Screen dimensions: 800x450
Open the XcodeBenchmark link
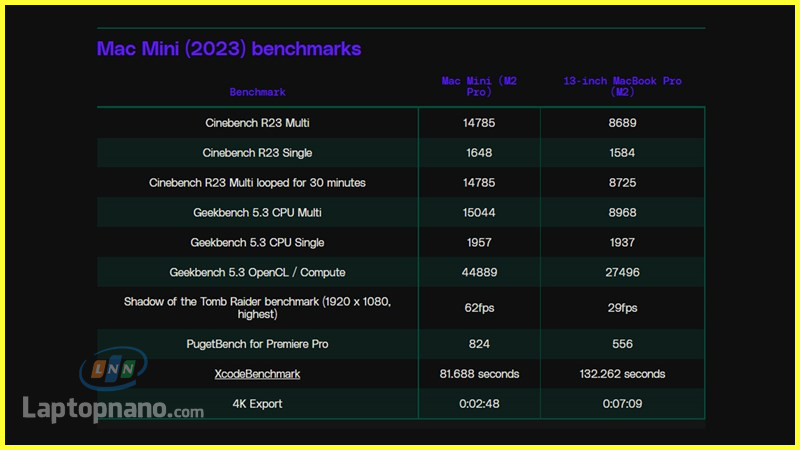point(257,374)
